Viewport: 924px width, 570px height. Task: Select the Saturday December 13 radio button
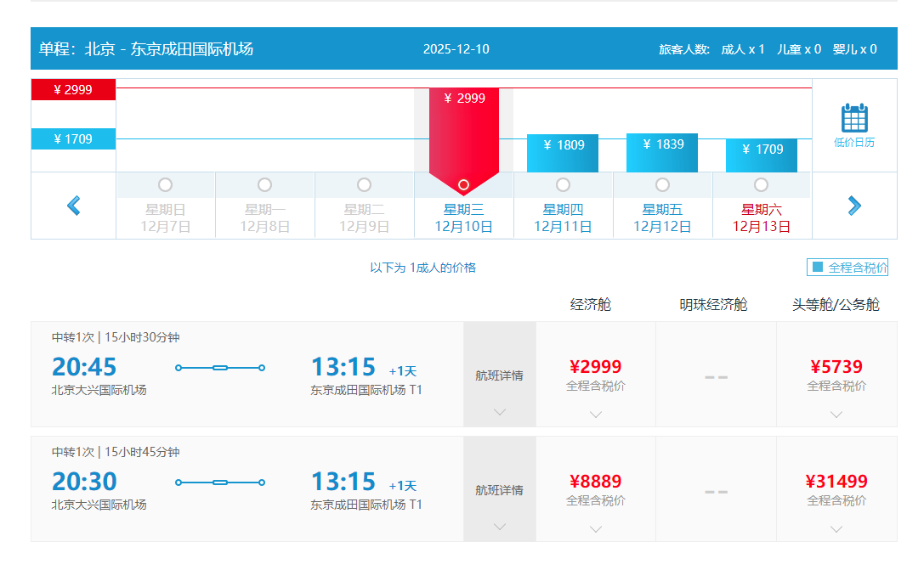(x=761, y=185)
